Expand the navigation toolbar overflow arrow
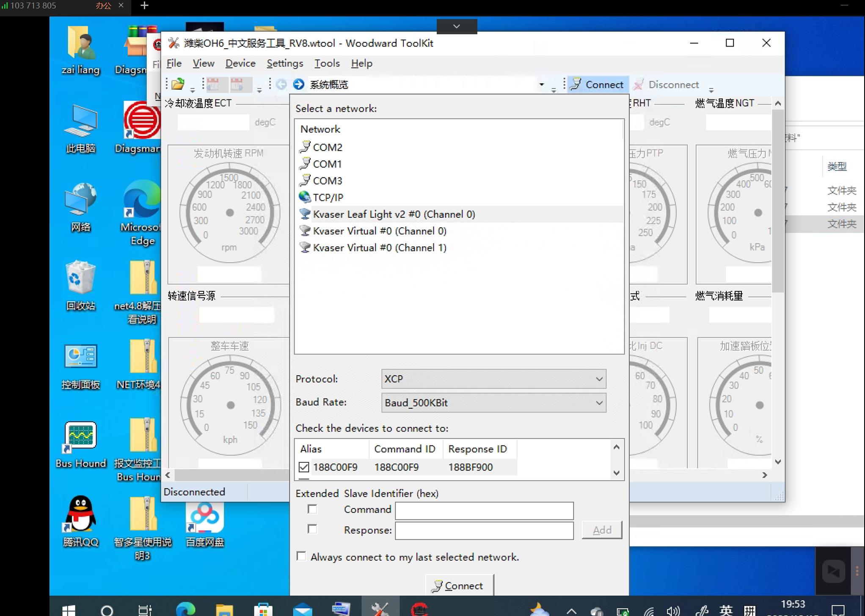Screen dimensions: 865x616 pyautogui.click(x=554, y=90)
